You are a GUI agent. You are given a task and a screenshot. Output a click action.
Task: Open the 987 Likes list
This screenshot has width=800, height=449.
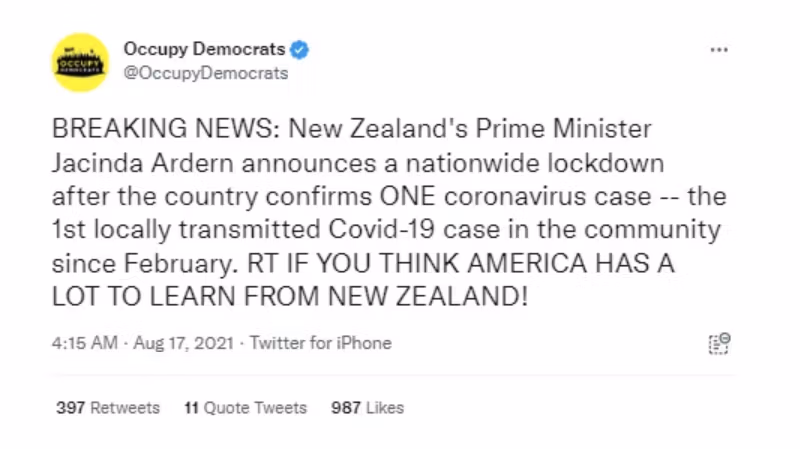coord(366,408)
